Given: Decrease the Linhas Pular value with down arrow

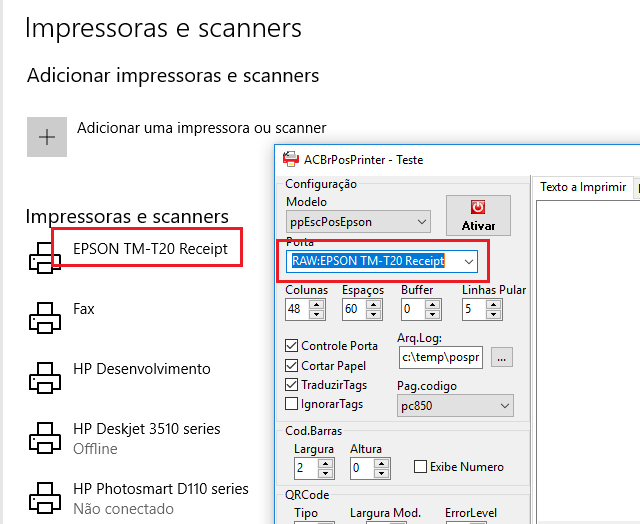Looking at the screenshot, I should (494, 314).
